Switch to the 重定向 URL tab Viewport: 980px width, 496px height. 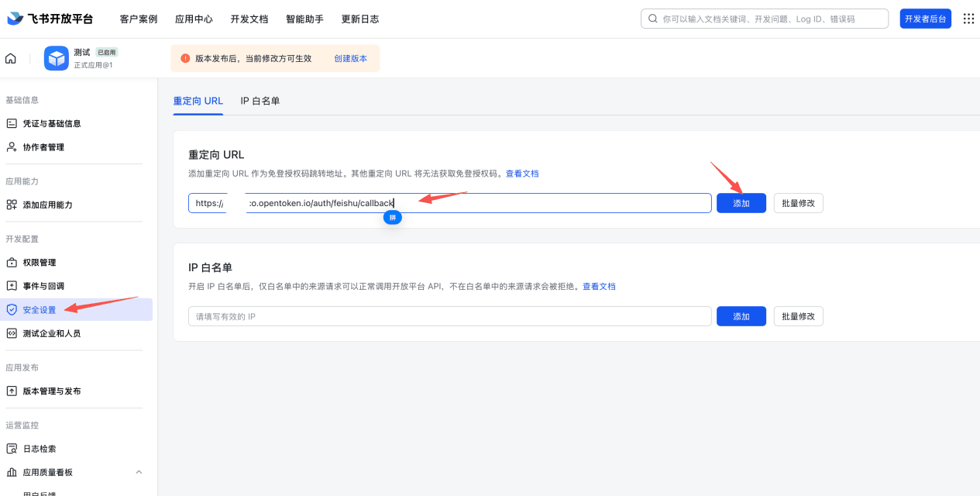click(198, 101)
